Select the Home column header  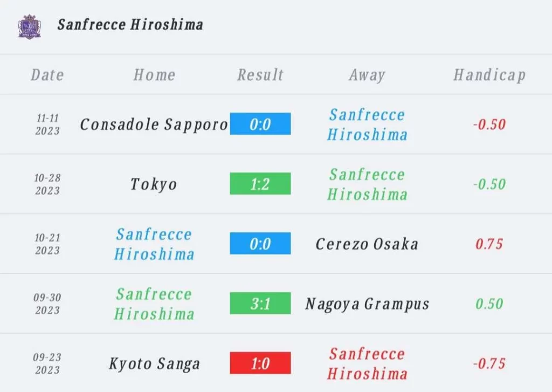pos(154,74)
